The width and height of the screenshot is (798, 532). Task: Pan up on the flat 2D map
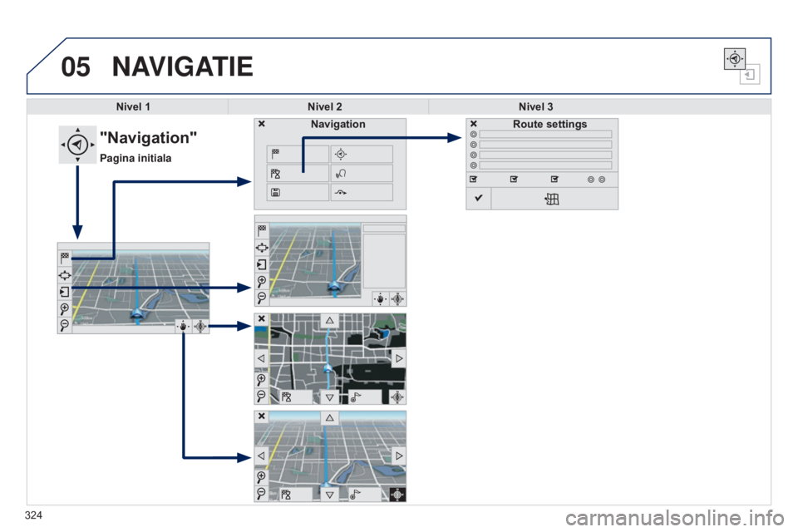pos(330,320)
